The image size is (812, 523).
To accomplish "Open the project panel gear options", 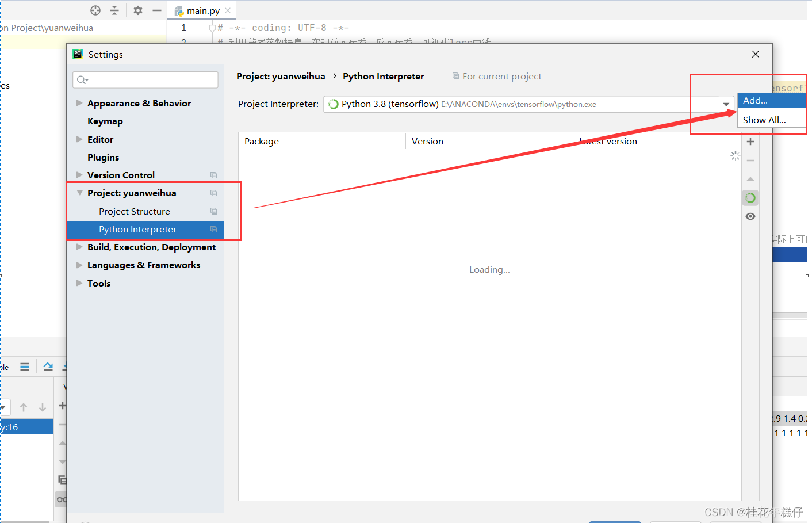I will tap(138, 10).
